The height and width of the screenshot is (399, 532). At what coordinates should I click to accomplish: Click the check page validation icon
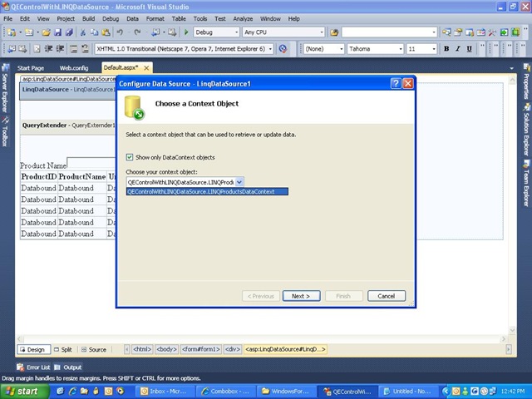283,49
